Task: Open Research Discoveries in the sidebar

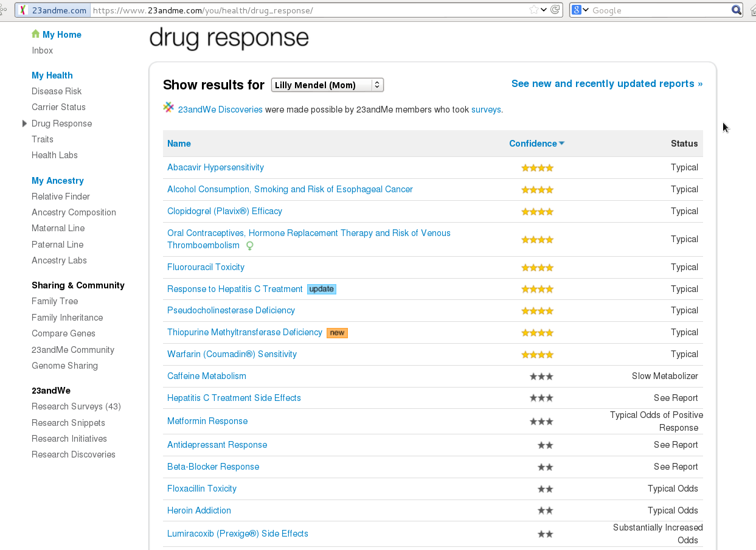Action: click(74, 454)
